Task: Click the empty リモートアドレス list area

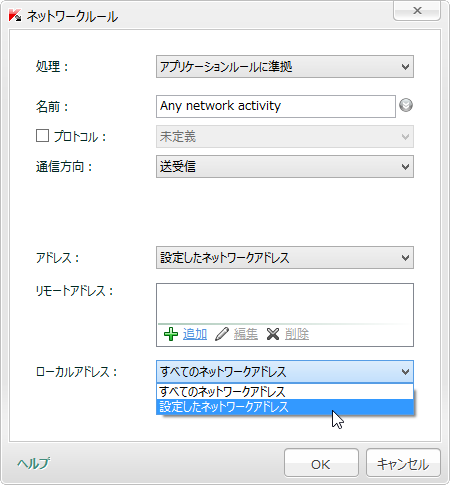Action: tap(285, 303)
